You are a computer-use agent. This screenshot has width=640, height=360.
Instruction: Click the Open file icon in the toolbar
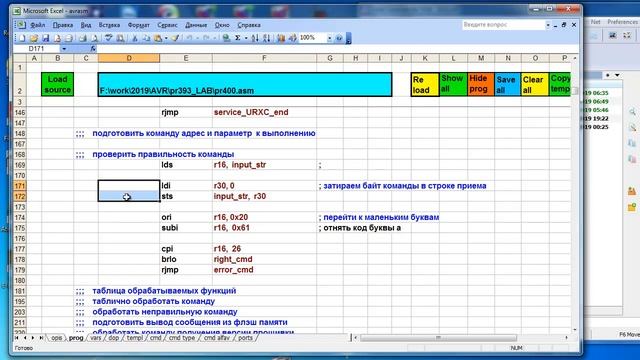coord(34,38)
